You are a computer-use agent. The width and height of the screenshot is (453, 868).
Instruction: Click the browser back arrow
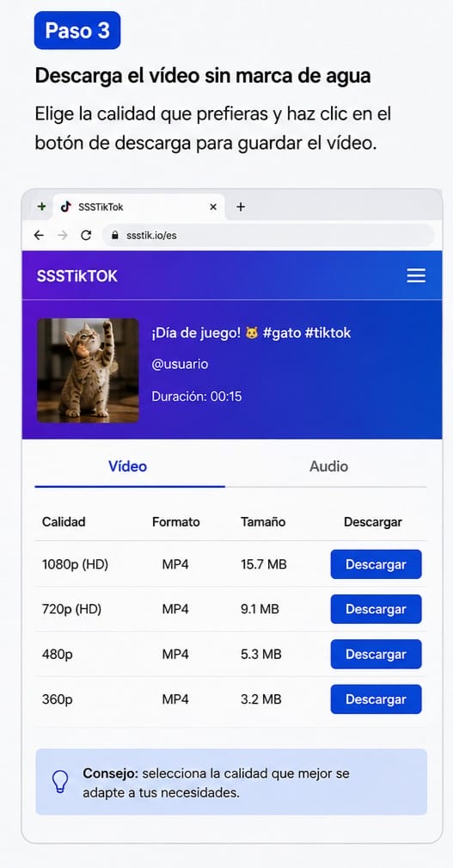pyautogui.click(x=39, y=235)
